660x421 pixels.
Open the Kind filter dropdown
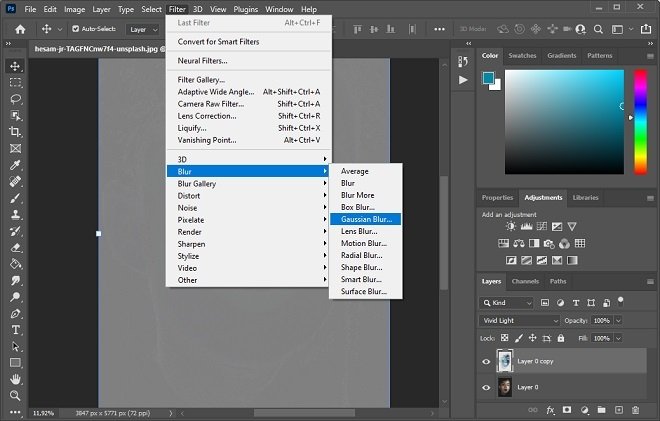tap(506, 303)
